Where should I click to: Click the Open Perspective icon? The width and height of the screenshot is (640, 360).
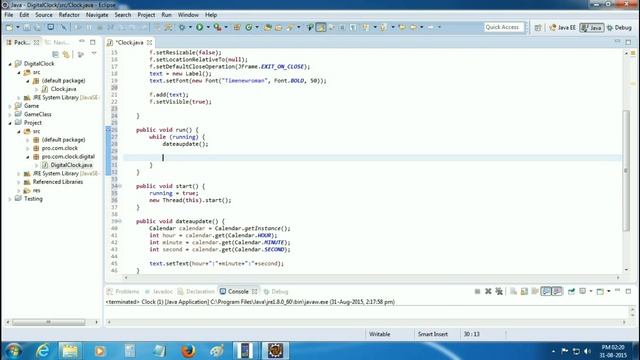click(538, 28)
